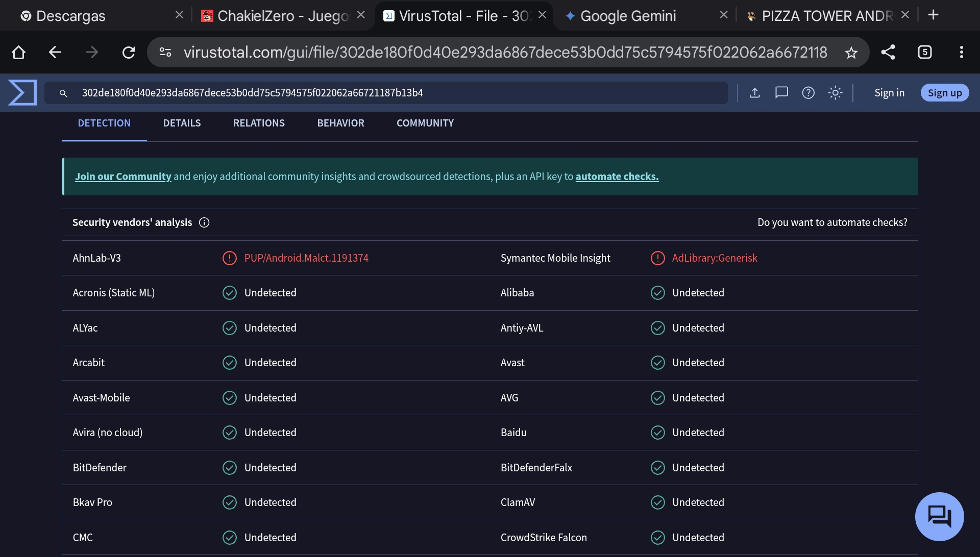This screenshot has height=557, width=980.
Task: Open site settings icon in address bar
Action: point(165,52)
